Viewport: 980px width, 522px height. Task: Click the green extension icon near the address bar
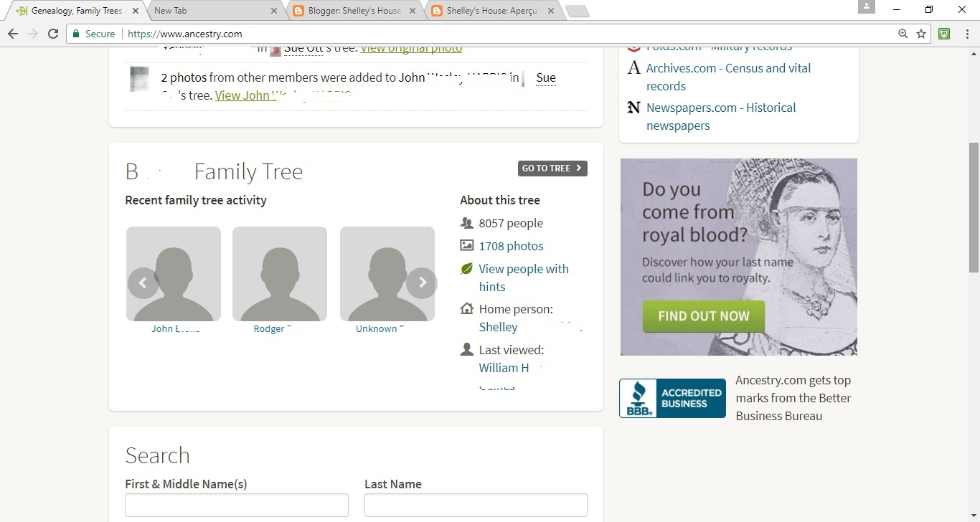click(x=943, y=33)
